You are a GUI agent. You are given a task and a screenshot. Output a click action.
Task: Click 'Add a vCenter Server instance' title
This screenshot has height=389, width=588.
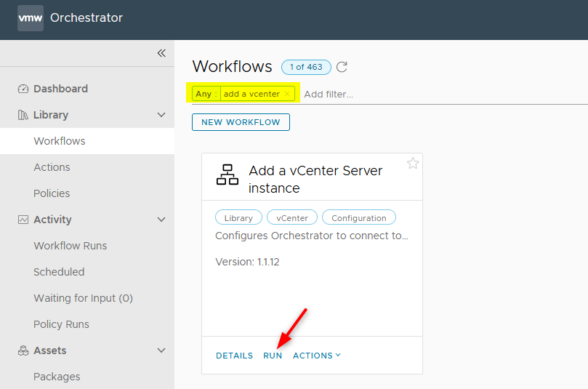pyautogui.click(x=315, y=180)
